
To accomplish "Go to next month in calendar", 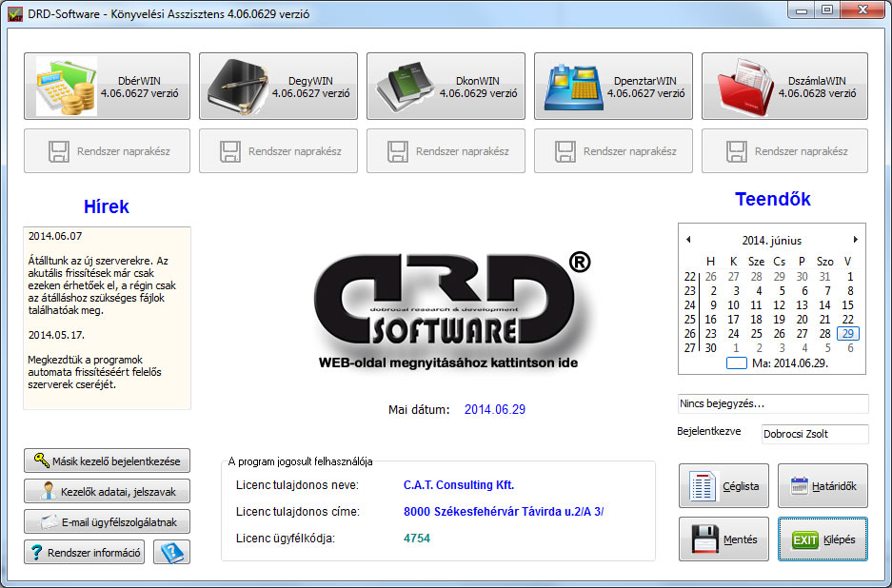I will (855, 240).
